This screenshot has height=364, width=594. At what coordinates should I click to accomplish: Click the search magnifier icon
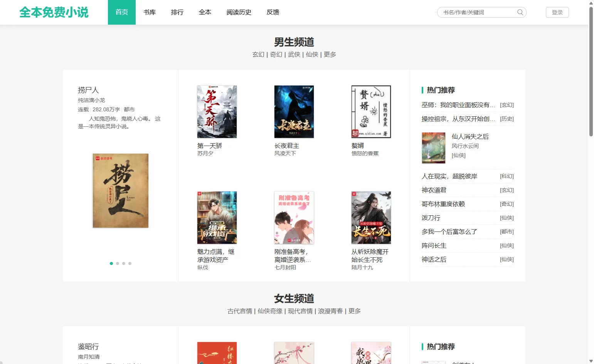click(520, 12)
